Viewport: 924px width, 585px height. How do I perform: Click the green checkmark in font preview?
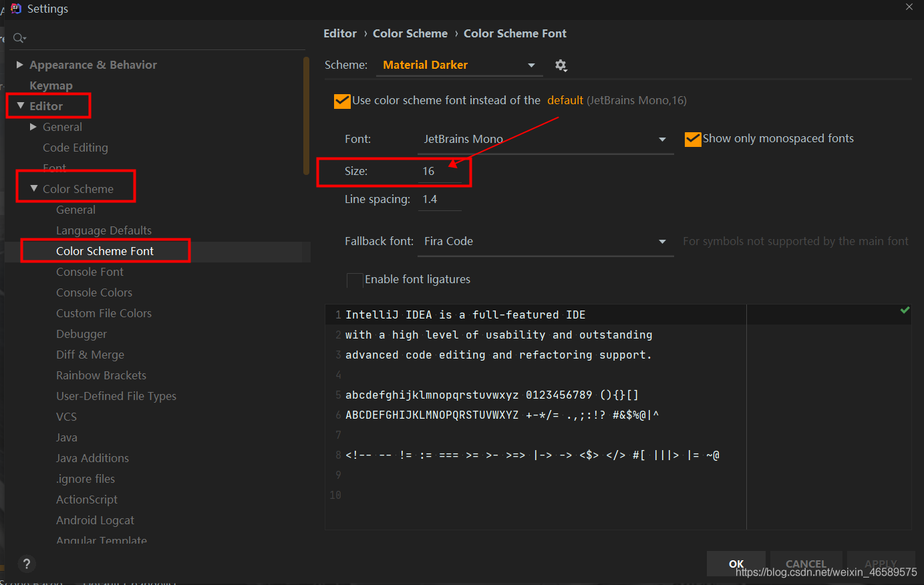905,310
